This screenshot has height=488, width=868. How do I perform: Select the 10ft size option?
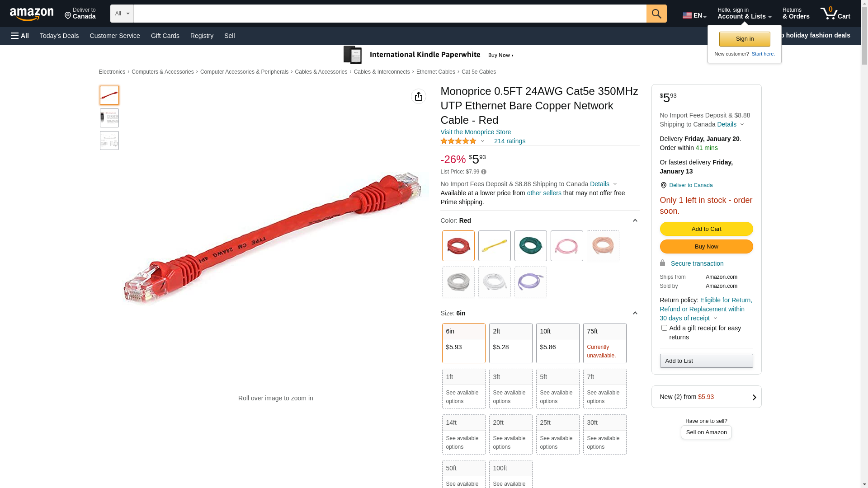(557, 343)
